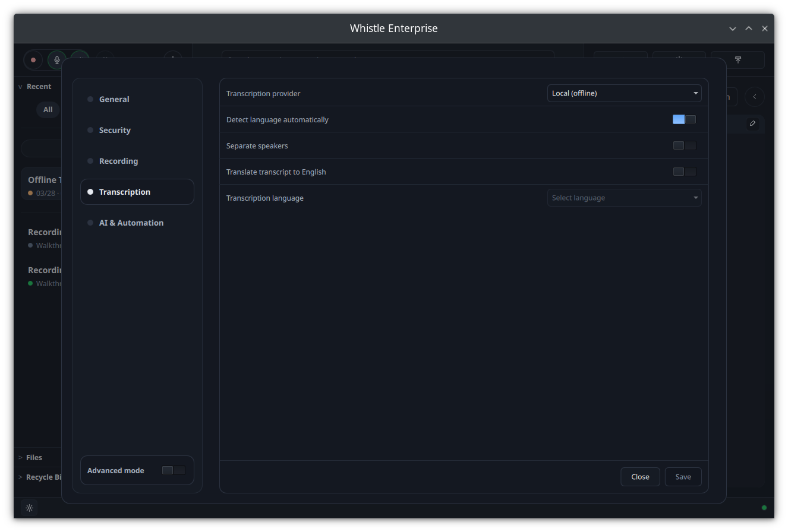Select the microphone input icon
This screenshot has height=532, width=788.
click(x=56, y=60)
